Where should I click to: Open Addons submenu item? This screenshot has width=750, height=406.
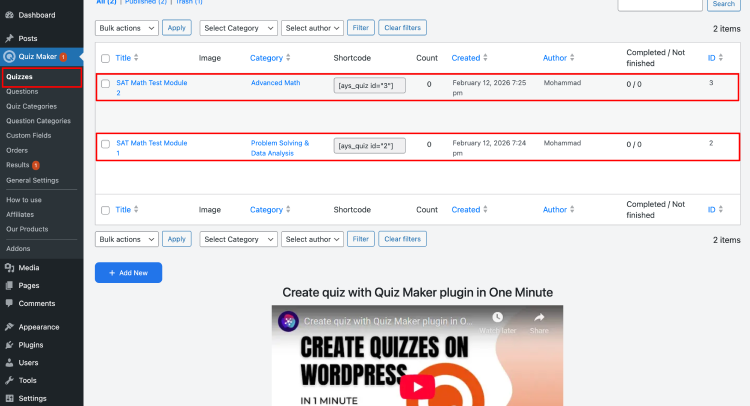18,249
